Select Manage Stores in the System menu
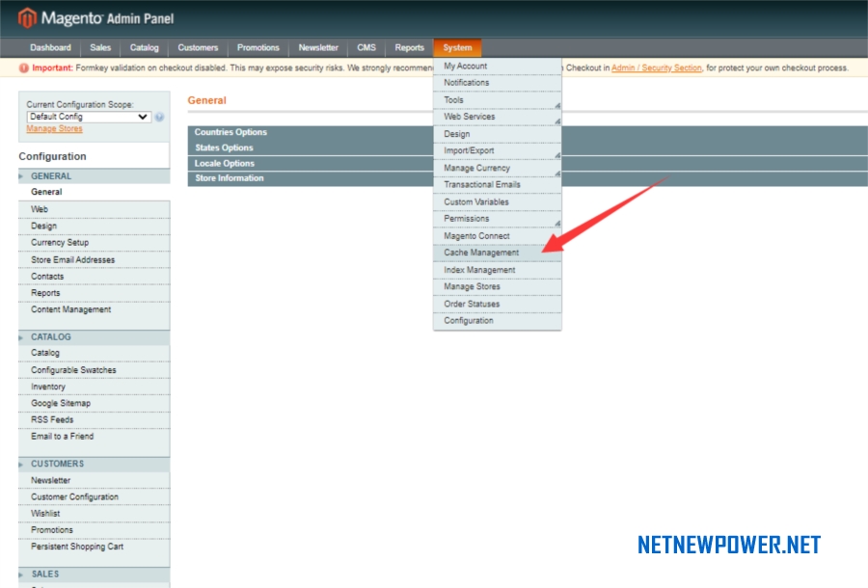The image size is (868, 588). [x=497, y=286]
